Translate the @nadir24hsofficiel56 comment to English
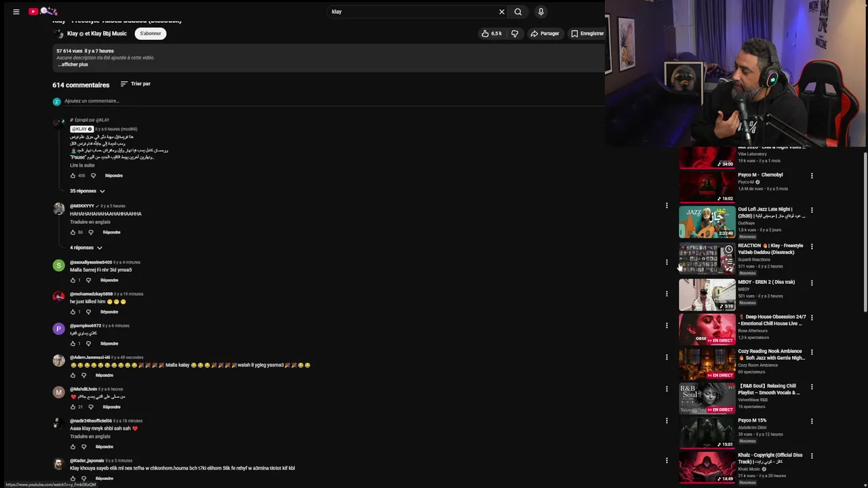The image size is (868, 488). 90,436
